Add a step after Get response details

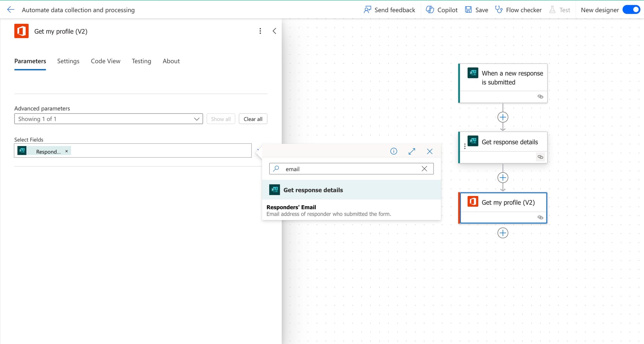click(x=503, y=178)
